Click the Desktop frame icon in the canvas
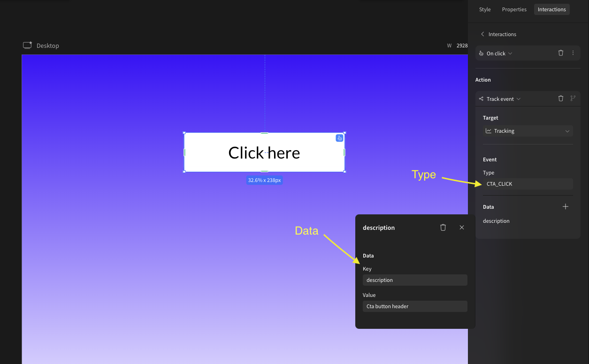Viewport: 589px width, 364px height. click(x=27, y=45)
